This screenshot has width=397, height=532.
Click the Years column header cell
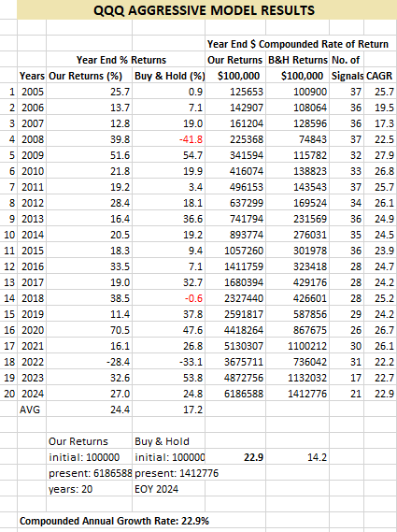[x=32, y=76]
